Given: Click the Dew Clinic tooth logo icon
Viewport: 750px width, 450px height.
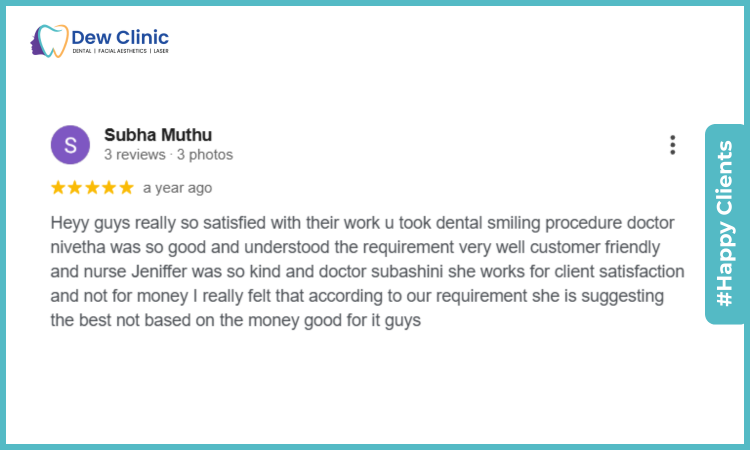Looking at the screenshot, I should tap(48, 41).
